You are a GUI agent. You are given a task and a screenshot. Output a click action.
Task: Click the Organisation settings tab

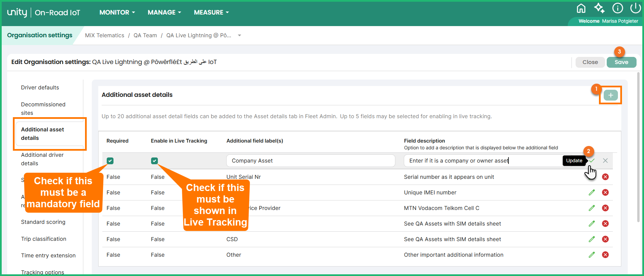coord(40,35)
